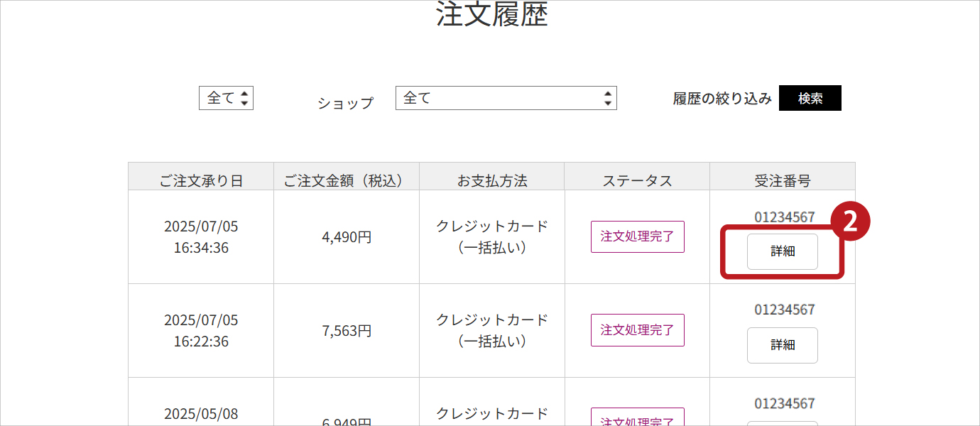Click 注文処理完了 status for the 7,563円 order
This screenshot has width=980, height=426.
(x=637, y=330)
